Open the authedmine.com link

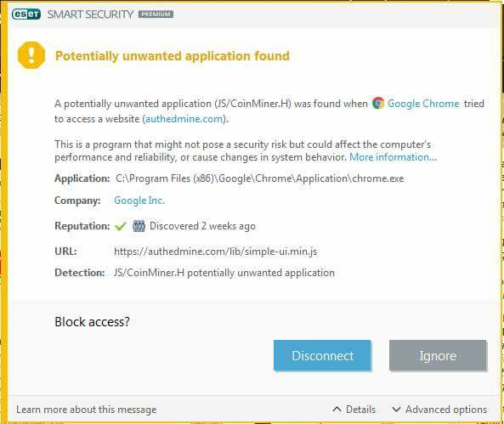point(184,119)
